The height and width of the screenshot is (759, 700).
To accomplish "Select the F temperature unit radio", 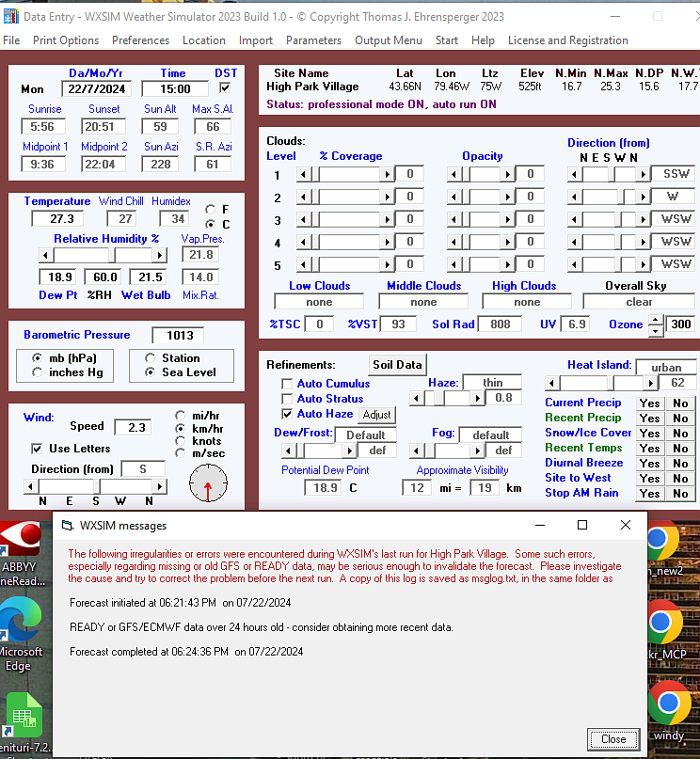I will pos(210,210).
